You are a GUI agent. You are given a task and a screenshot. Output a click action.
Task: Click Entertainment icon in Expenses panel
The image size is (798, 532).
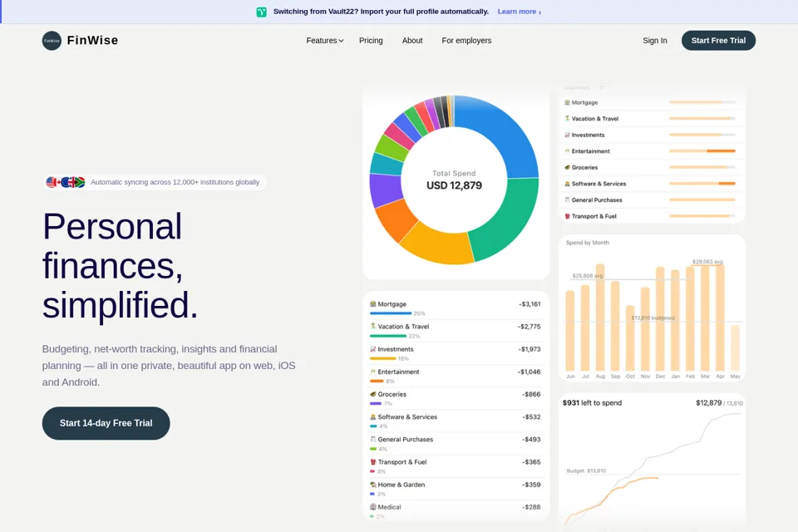[568, 151]
